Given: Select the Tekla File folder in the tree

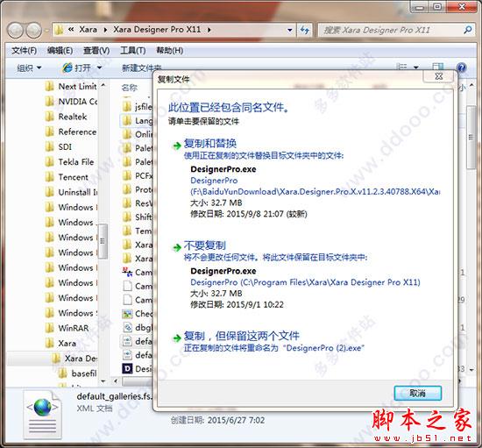Looking at the screenshot, I should coord(70,161).
